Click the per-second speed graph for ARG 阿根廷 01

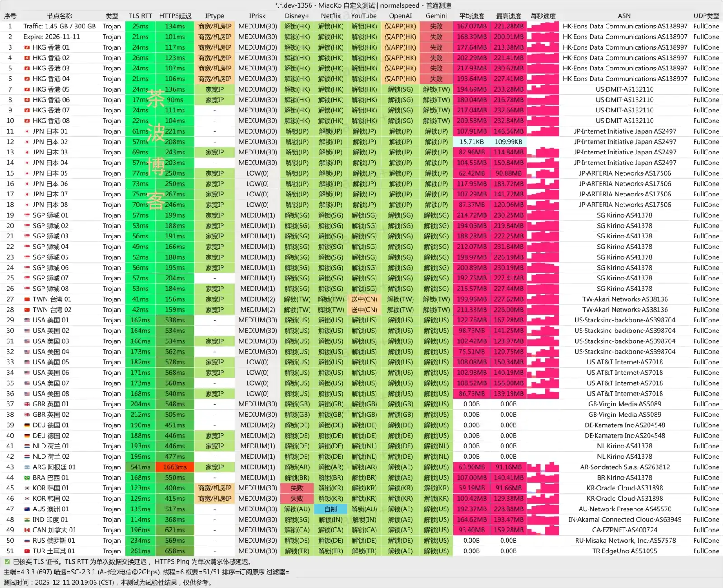pyautogui.click(x=543, y=467)
